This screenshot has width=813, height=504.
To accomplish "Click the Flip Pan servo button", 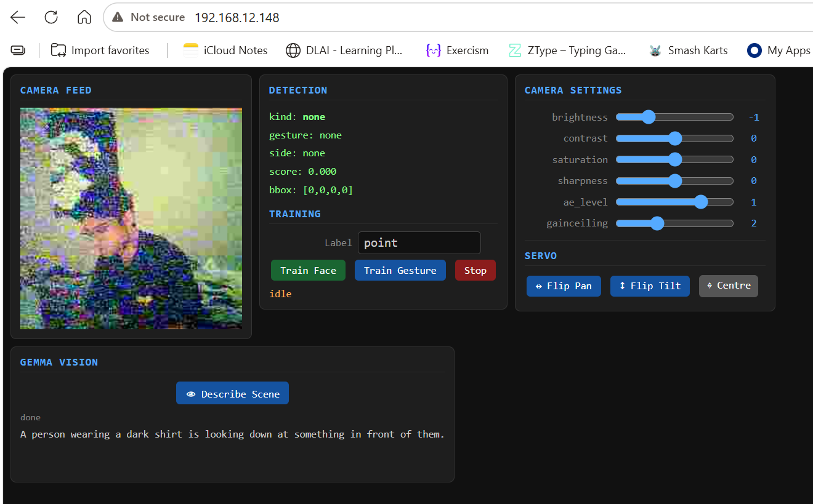I will pyautogui.click(x=564, y=286).
